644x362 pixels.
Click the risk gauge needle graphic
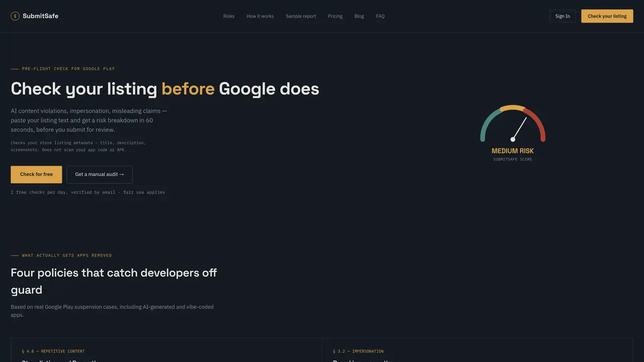pyautogui.click(x=519, y=129)
